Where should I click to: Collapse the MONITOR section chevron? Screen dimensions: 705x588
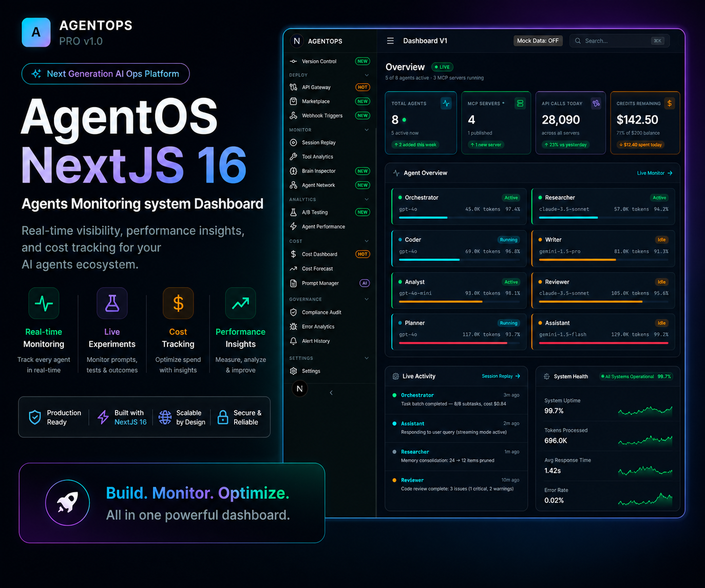(366, 130)
